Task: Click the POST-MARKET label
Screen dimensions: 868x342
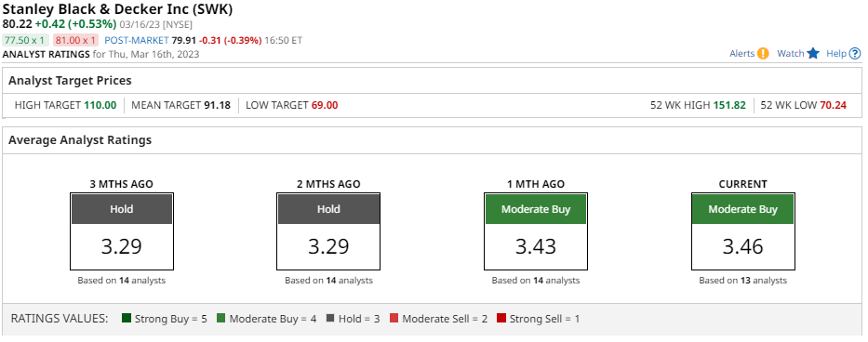Action: (136, 40)
